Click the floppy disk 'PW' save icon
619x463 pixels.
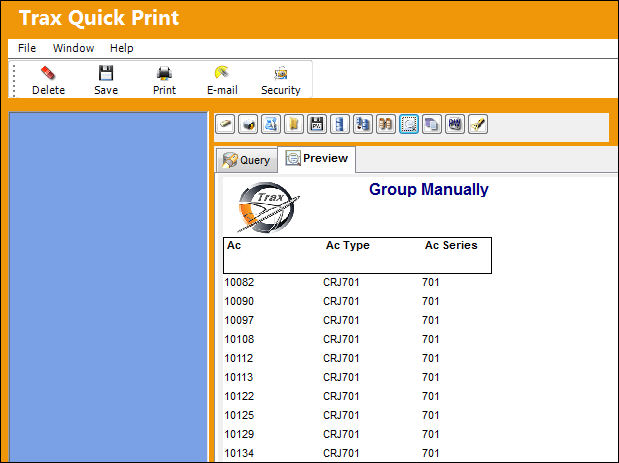[x=317, y=124]
